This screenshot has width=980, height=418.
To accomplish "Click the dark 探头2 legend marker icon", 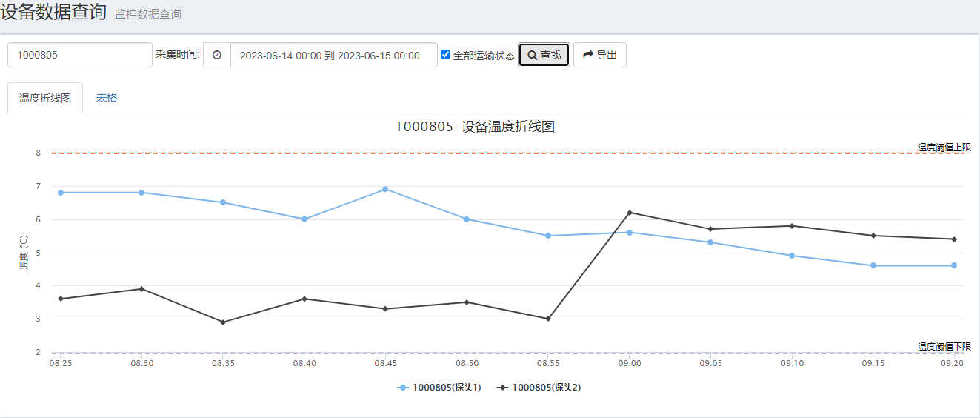I will pyautogui.click(x=503, y=388).
